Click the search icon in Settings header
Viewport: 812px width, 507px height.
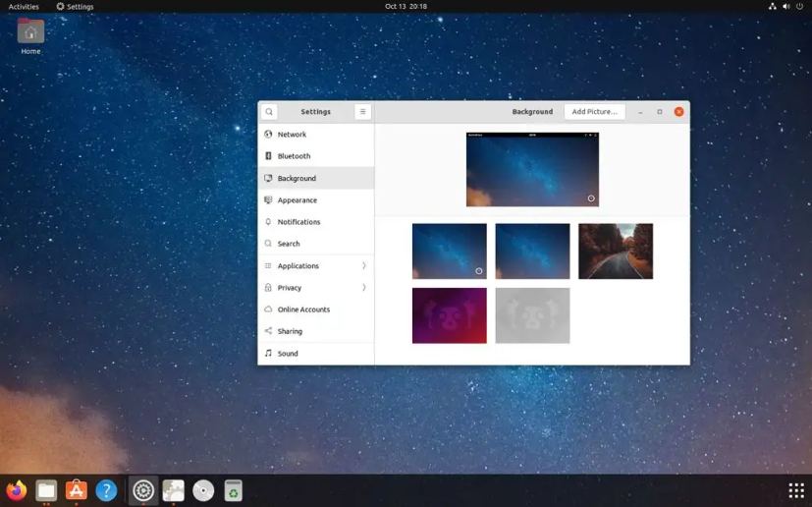pyautogui.click(x=269, y=112)
